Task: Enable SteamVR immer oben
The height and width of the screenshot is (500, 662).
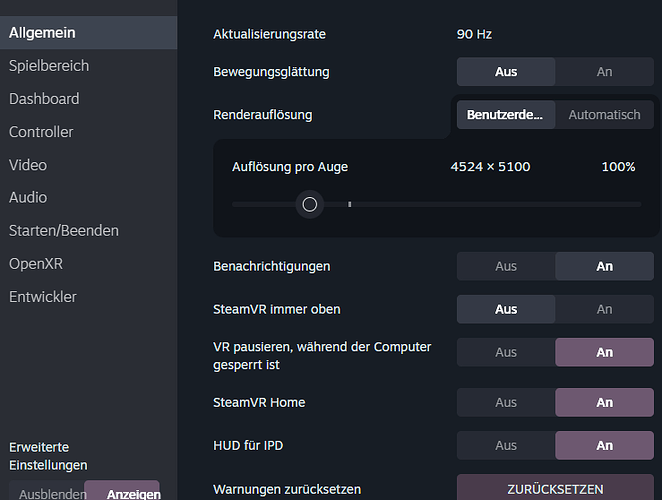Action: 605,310
